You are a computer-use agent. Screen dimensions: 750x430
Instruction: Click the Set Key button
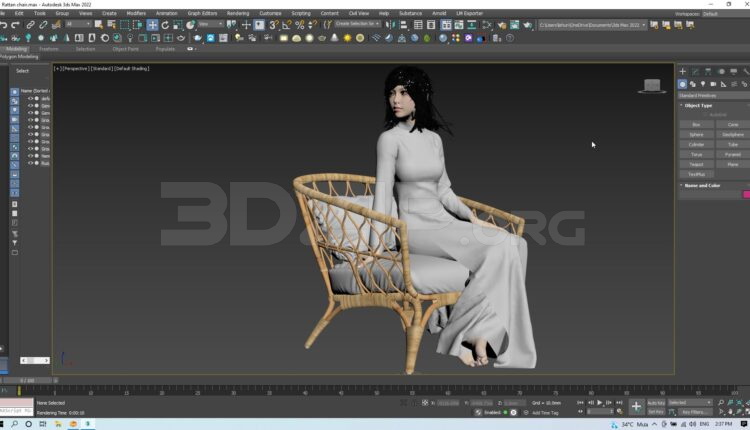click(656, 412)
